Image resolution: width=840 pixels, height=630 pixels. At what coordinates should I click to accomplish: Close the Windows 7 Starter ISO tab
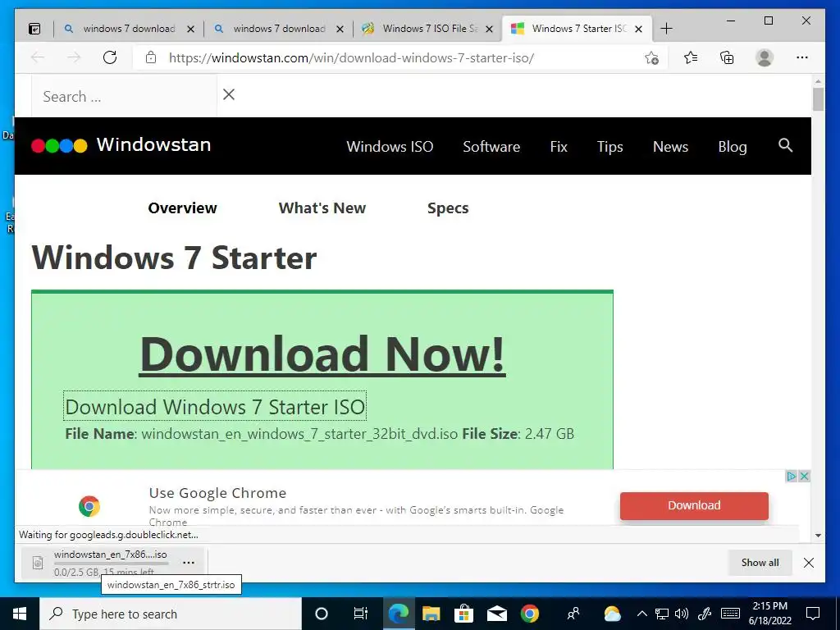coord(638,30)
